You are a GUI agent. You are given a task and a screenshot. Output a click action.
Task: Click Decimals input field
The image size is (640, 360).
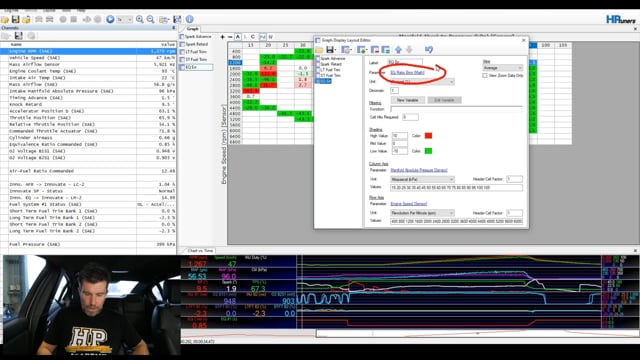coord(394,91)
